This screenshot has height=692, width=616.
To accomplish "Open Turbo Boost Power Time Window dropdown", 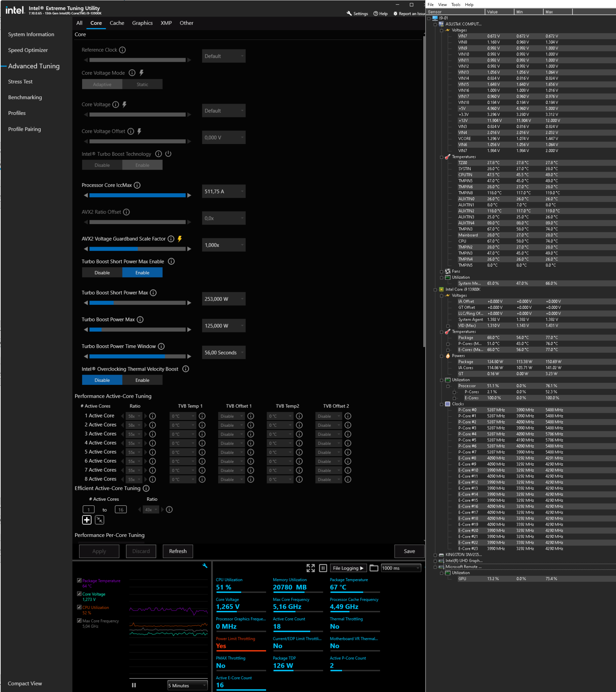I will (223, 352).
